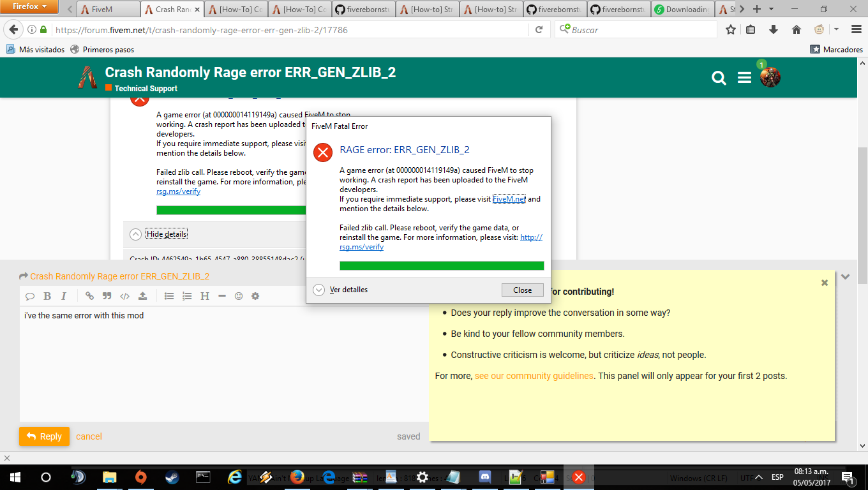The width and height of the screenshot is (868, 490).
Task: Open the user avatar with notification badge
Action: (770, 77)
